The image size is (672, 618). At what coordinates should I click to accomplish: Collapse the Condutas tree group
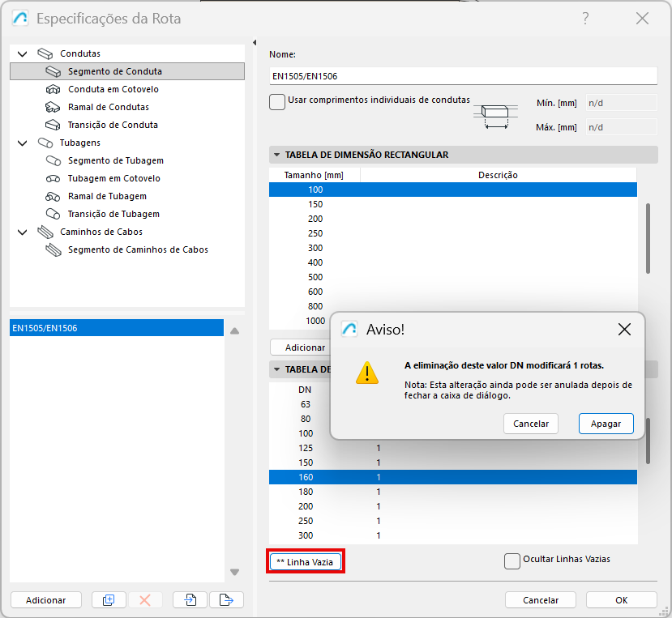[x=22, y=54]
